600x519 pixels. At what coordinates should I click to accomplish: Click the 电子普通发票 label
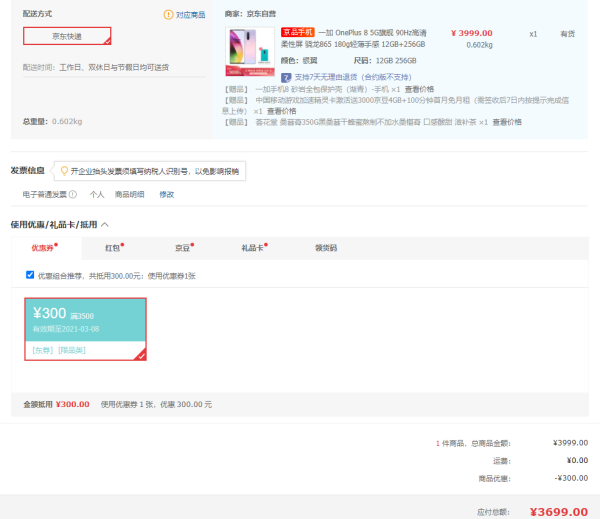point(44,194)
